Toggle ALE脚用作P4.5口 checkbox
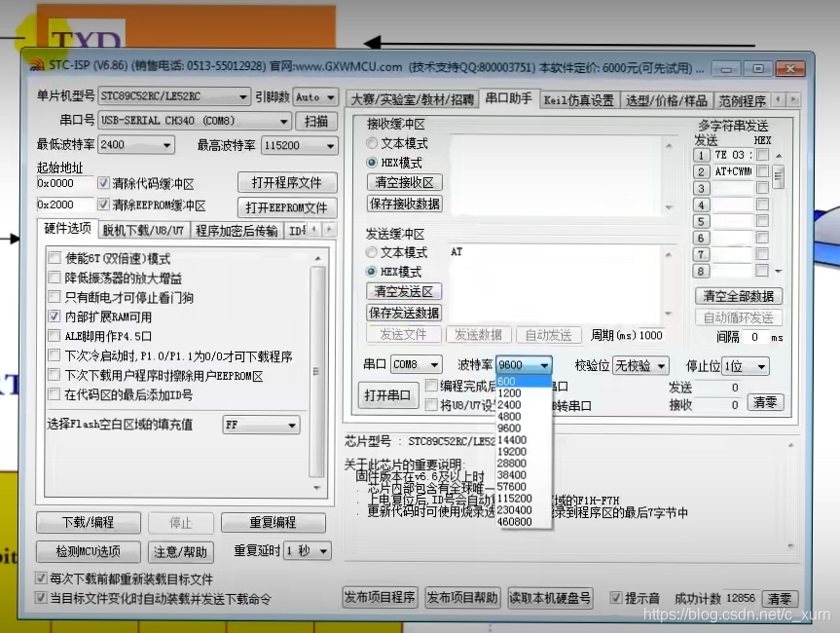 [55, 336]
